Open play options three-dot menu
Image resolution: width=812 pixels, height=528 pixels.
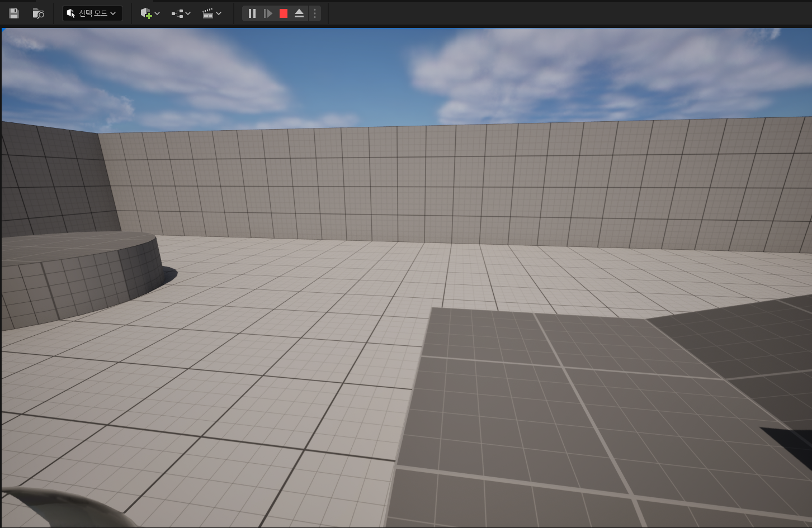point(315,13)
